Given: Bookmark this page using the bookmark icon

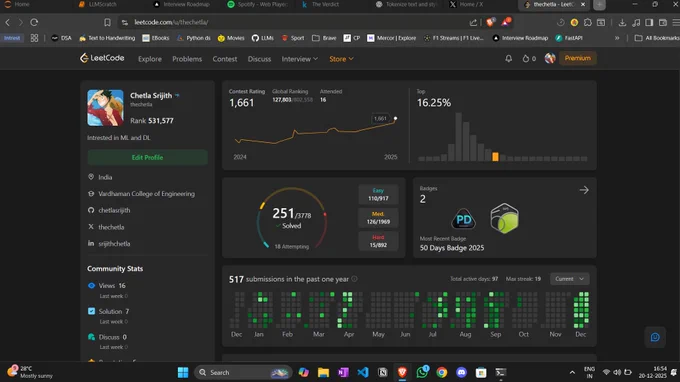Looking at the screenshot, I should point(107,22).
